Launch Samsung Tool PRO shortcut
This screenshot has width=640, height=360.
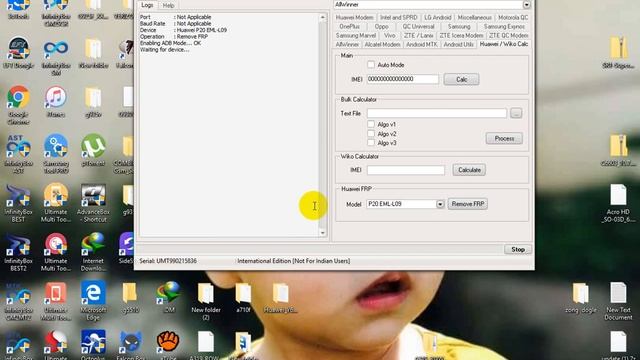pos(56,153)
